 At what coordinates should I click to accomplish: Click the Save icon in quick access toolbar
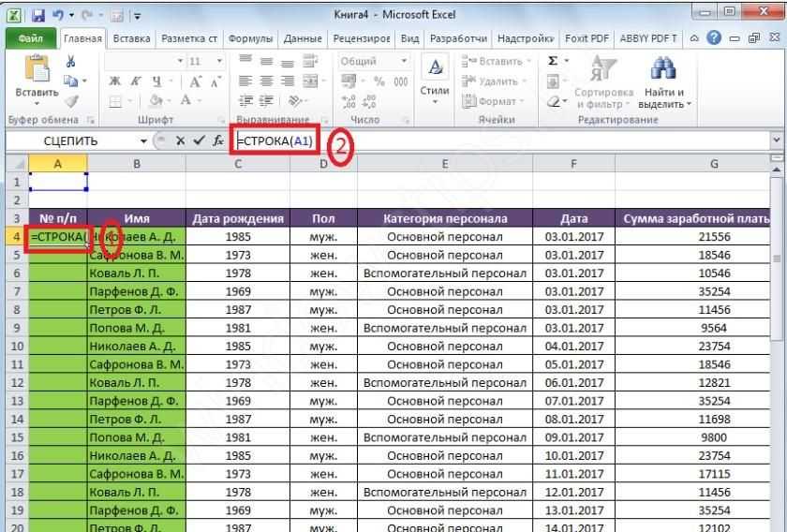(x=38, y=16)
